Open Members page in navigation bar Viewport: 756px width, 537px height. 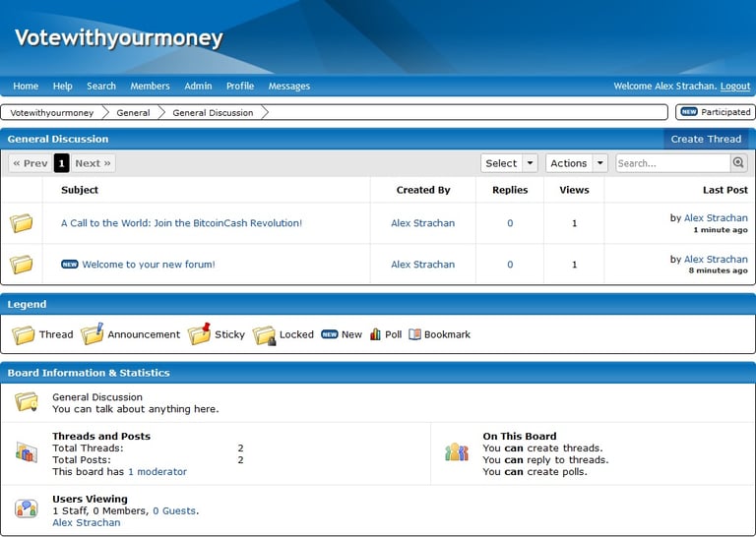point(150,86)
